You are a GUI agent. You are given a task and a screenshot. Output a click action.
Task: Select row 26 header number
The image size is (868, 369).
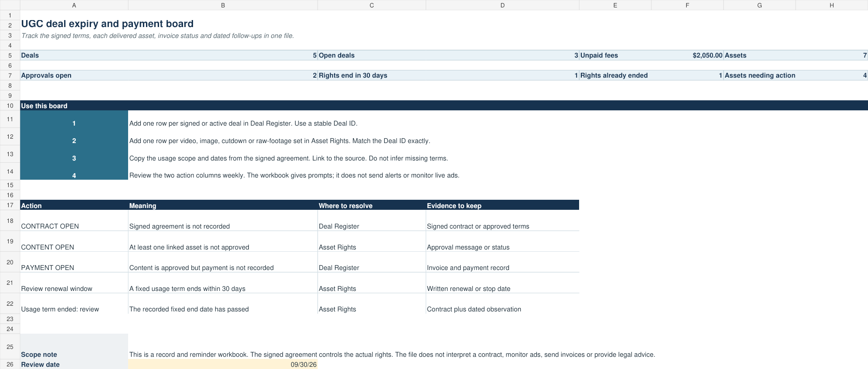[x=10, y=364]
